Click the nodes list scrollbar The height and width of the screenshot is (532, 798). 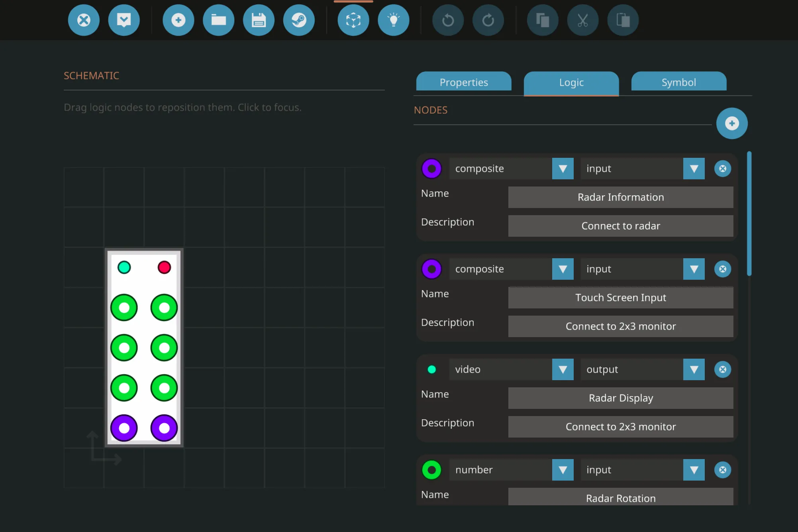(749, 214)
